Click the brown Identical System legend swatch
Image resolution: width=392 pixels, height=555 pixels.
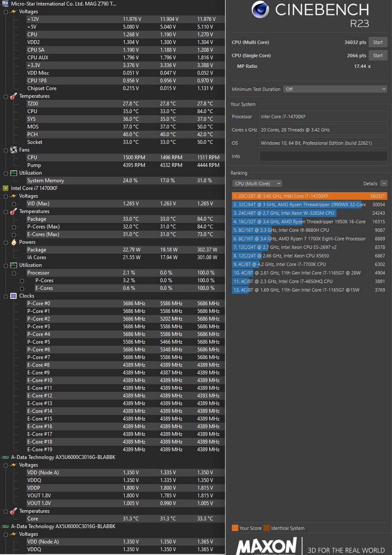point(266,528)
